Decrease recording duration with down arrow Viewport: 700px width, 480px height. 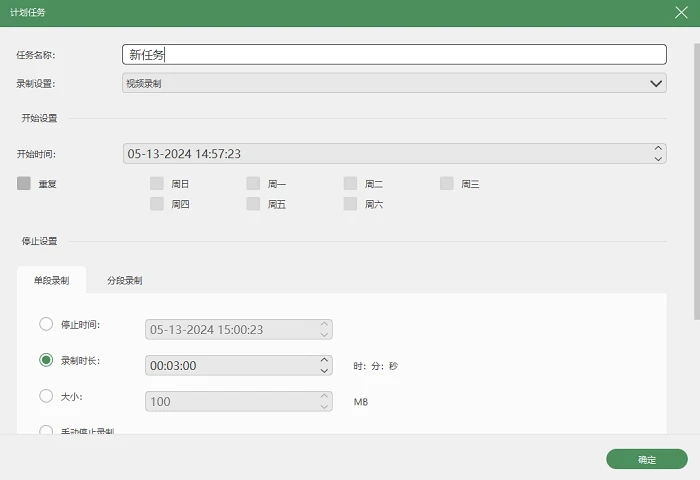click(x=324, y=371)
